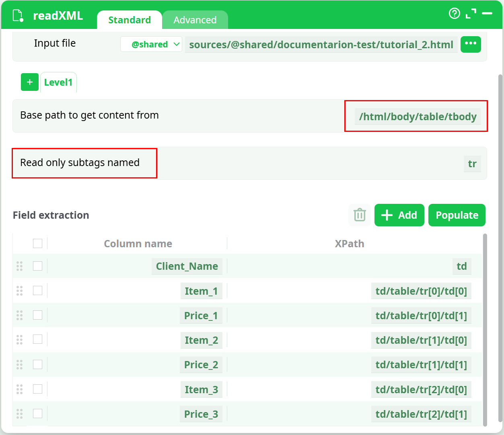The image size is (504, 435).
Task: Click the Populate button
Action: coord(457,215)
